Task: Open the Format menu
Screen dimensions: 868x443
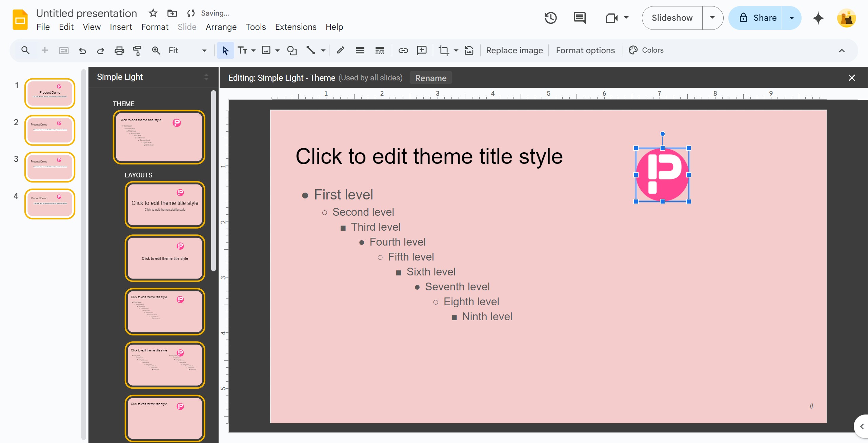Action: pyautogui.click(x=155, y=27)
